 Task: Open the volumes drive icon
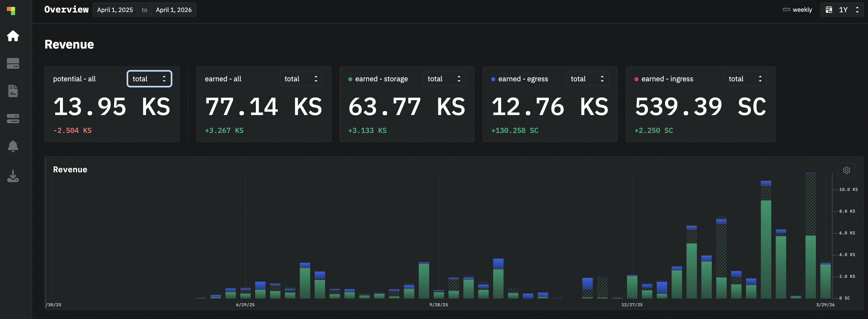13,63
